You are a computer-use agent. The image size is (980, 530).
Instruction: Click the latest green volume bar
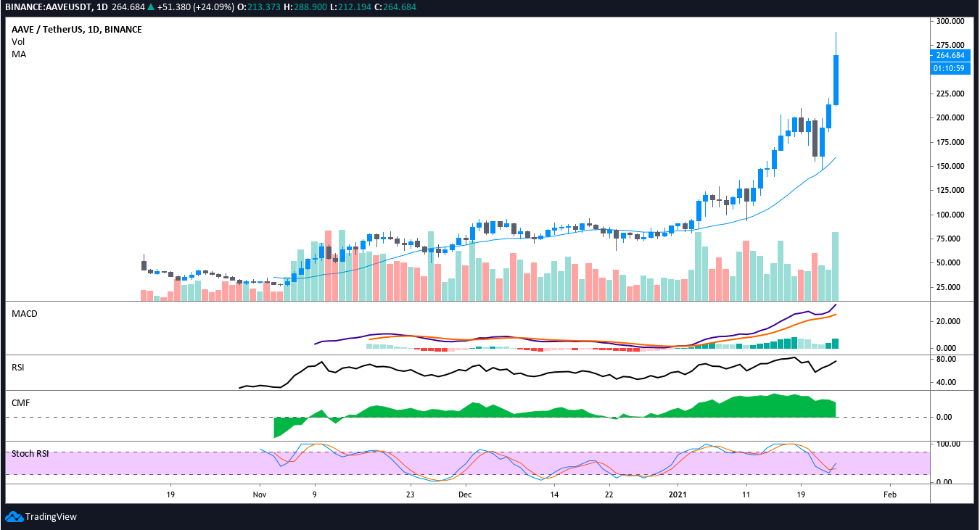click(836, 266)
